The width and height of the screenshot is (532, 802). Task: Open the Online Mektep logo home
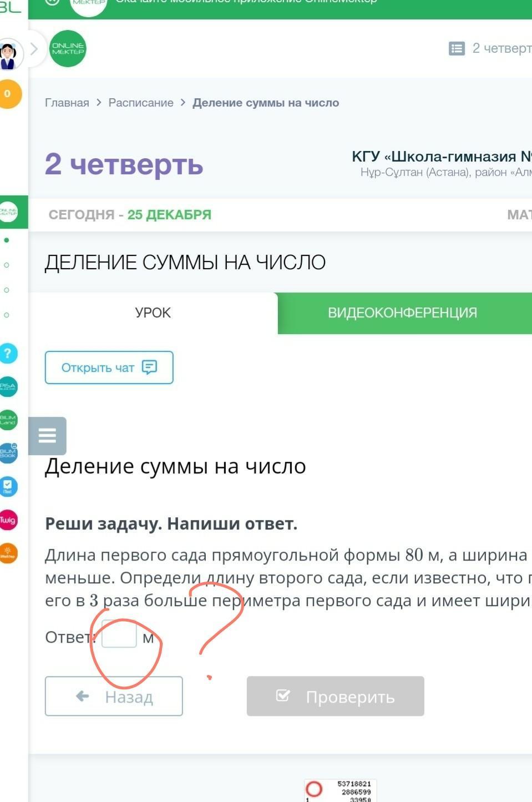[x=68, y=49]
